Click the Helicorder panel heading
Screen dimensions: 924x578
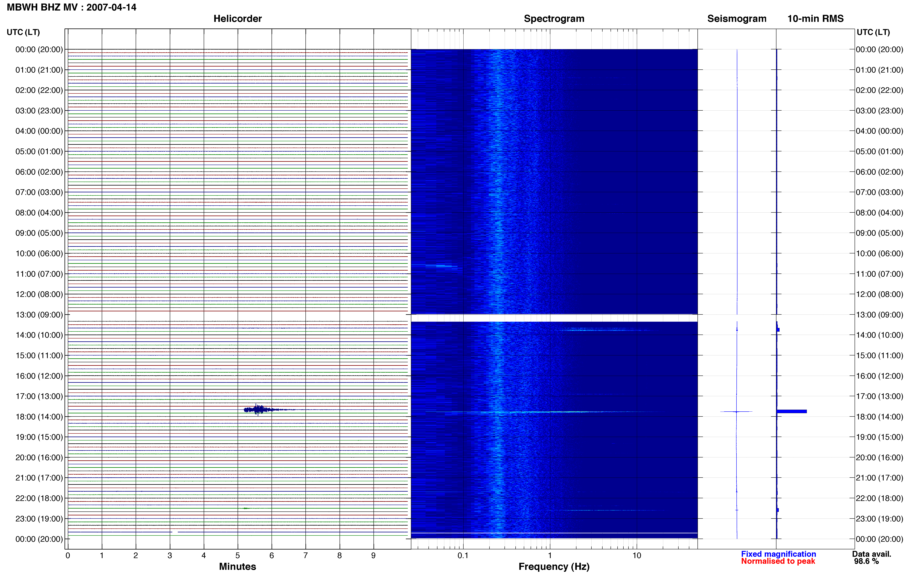click(x=237, y=19)
